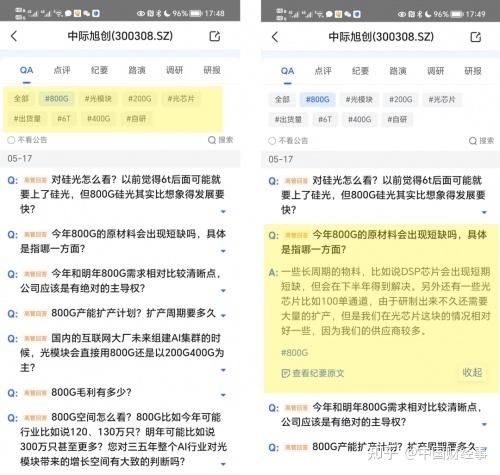Tap title 中际旭创(300308.SZ) in left phone
Viewport: 500px width, 475px height.
(x=120, y=36)
